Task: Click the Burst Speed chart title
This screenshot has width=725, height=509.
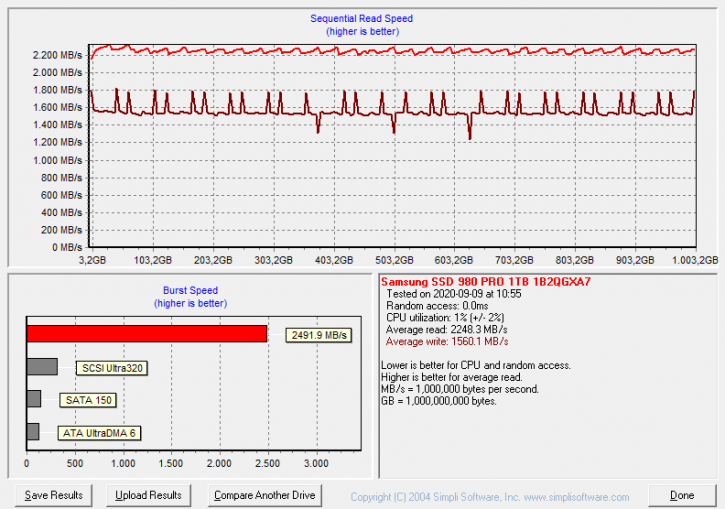Action: pyautogui.click(x=190, y=290)
